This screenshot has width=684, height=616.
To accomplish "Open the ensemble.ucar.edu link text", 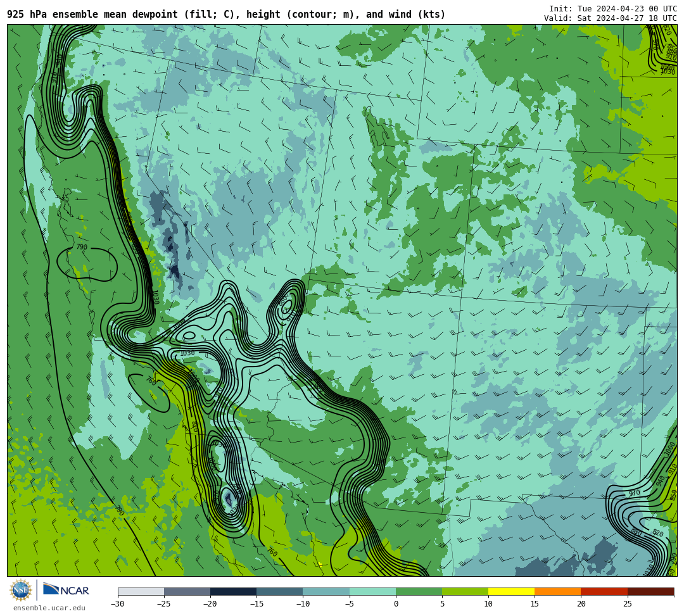I will click(49, 608).
